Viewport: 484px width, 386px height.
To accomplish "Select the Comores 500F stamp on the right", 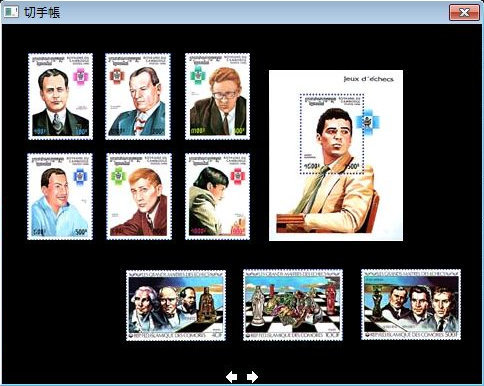I will pos(411,305).
